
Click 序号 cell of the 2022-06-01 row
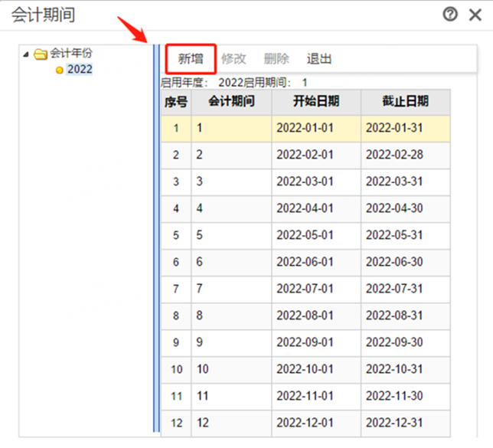point(176,263)
